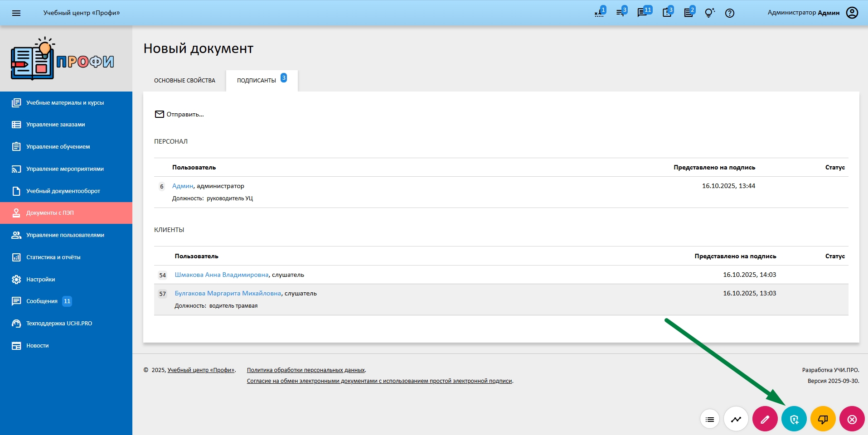Switch to the Основные свойства tab

(x=184, y=81)
